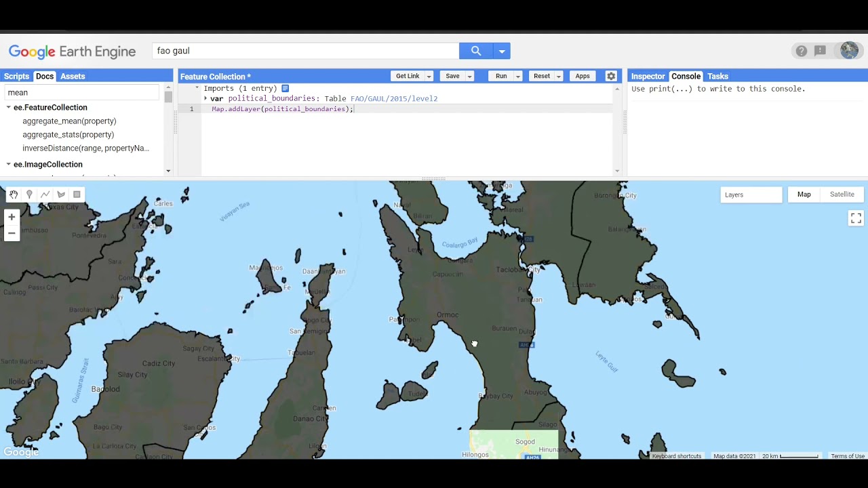The width and height of the screenshot is (868, 488).
Task: Collapse the Imports section arrow
Action: [197, 88]
